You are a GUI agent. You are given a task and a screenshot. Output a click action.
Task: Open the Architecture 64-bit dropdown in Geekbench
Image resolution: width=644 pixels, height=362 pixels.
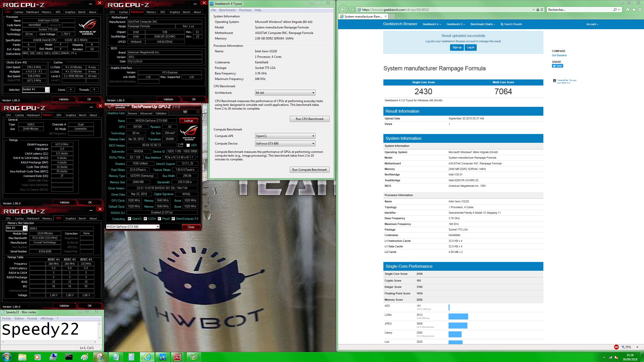[285, 93]
